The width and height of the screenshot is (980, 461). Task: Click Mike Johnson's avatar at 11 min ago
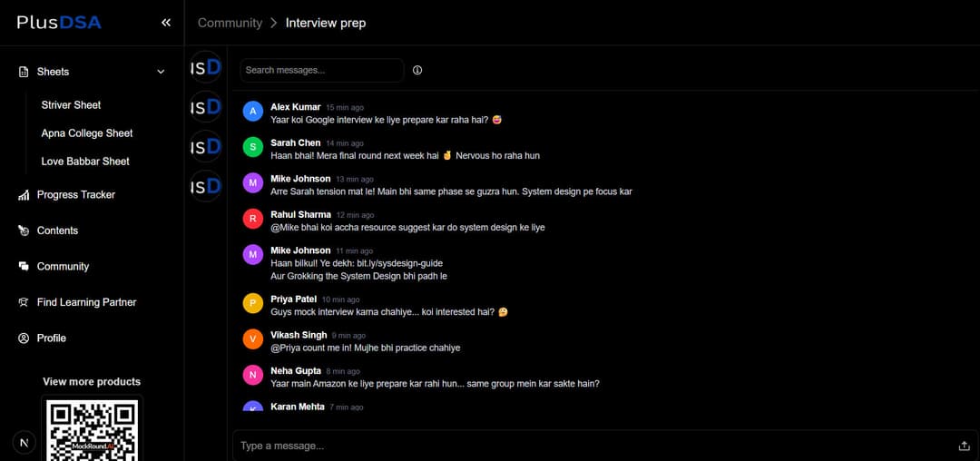click(x=252, y=255)
